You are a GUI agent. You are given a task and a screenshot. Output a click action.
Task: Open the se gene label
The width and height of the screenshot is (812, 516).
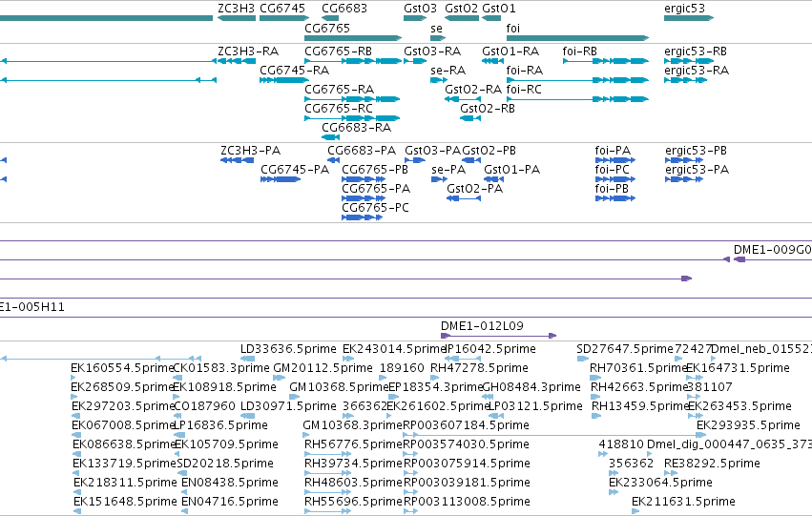(x=437, y=29)
